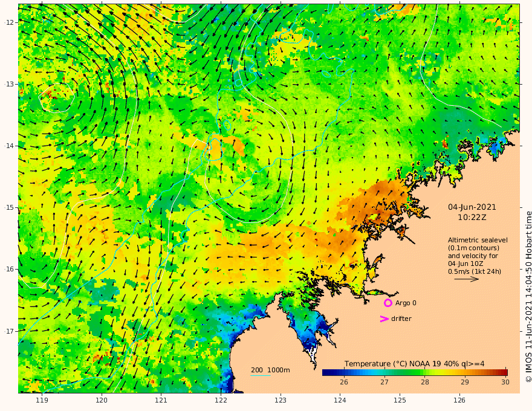Click the '04-Jun 10Z' legend line
Screen dimensions: 532x411
click(465, 264)
